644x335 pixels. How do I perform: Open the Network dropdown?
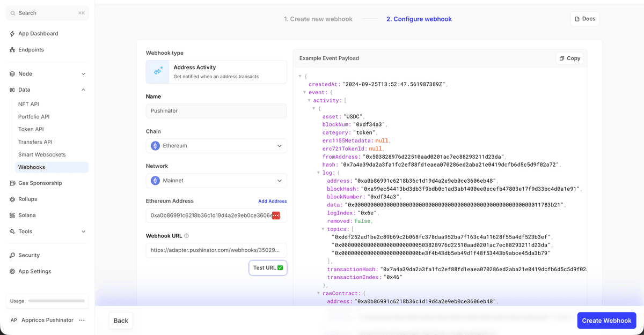(216, 181)
